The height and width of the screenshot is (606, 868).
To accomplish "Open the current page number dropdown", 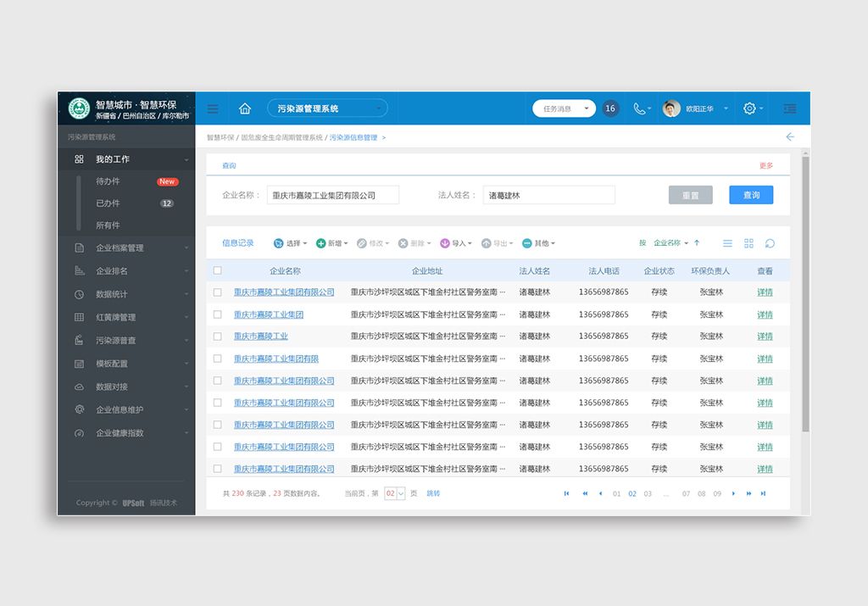I will (395, 493).
